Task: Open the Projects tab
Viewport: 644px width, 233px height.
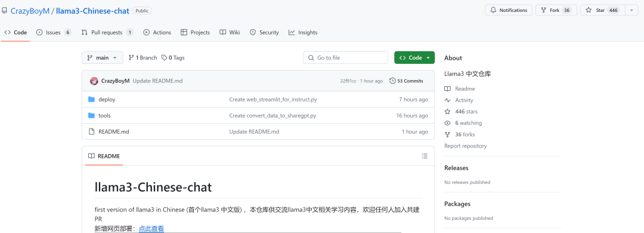Action: (x=195, y=32)
